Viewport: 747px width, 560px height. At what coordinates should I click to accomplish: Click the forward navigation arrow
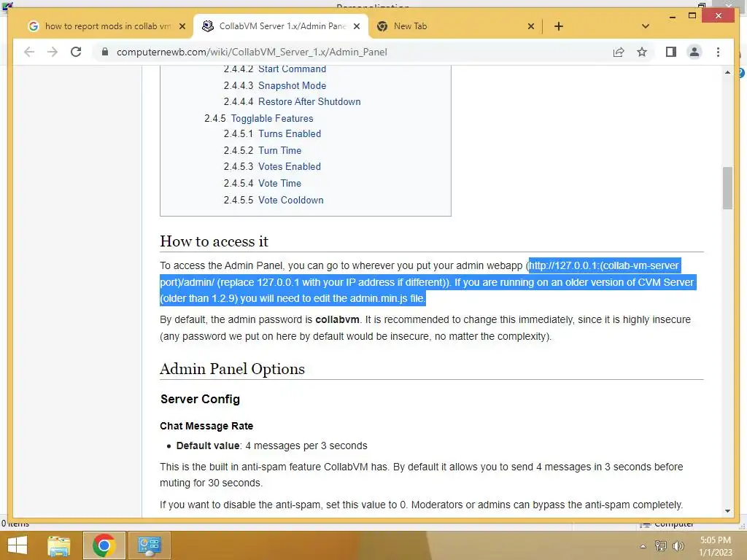53,52
